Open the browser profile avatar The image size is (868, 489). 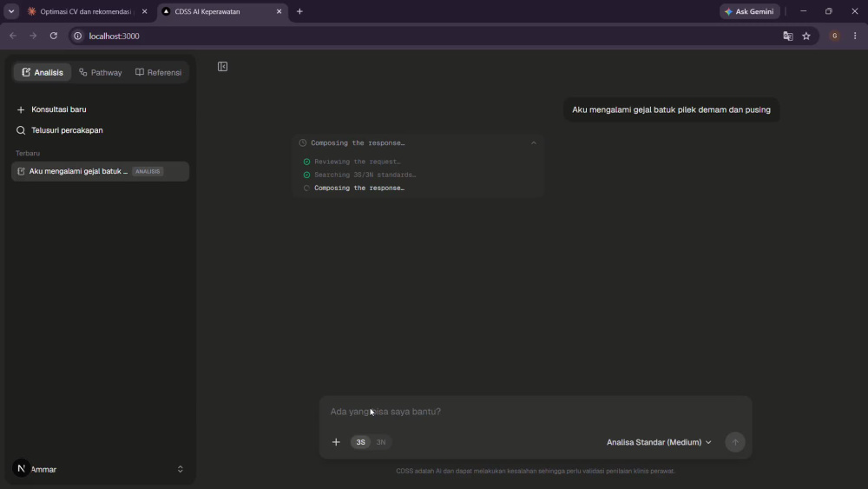834,36
